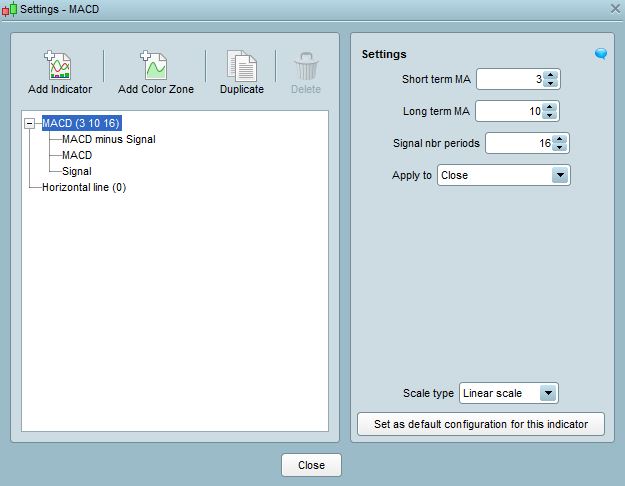Collapse the MACD (3 10 16) tree node
Viewport: 625px width, 486px height.
pyautogui.click(x=29, y=123)
